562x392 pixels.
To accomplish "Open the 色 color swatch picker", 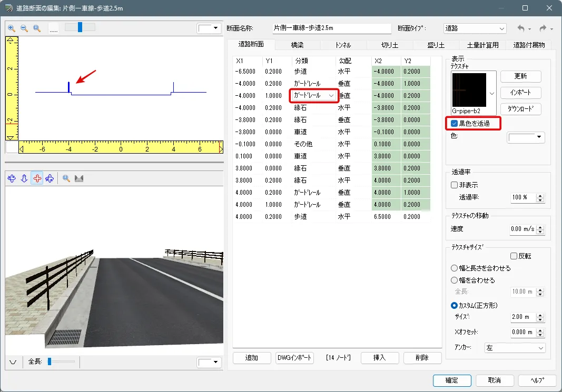I will coord(525,137).
